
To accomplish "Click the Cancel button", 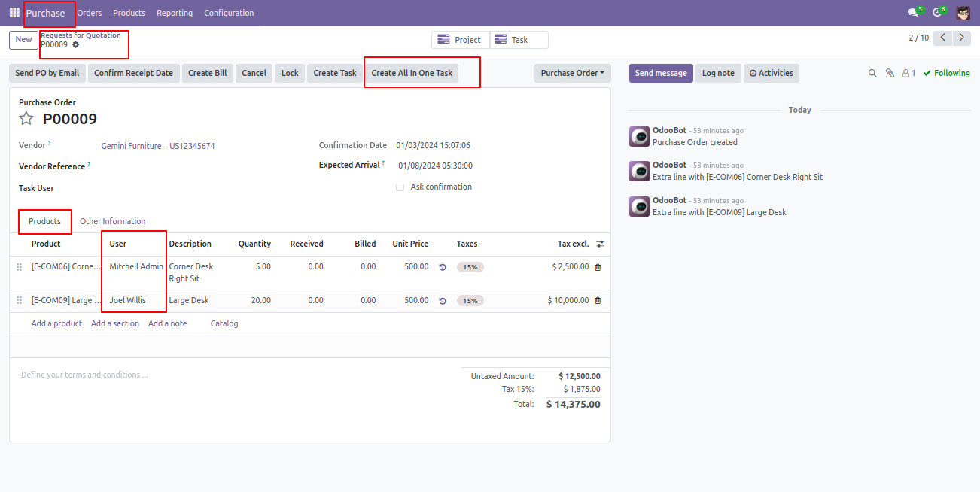I will click(254, 73).
